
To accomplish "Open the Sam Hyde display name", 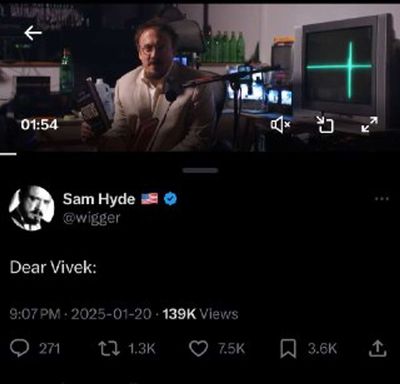I will [x=99, y=199].
